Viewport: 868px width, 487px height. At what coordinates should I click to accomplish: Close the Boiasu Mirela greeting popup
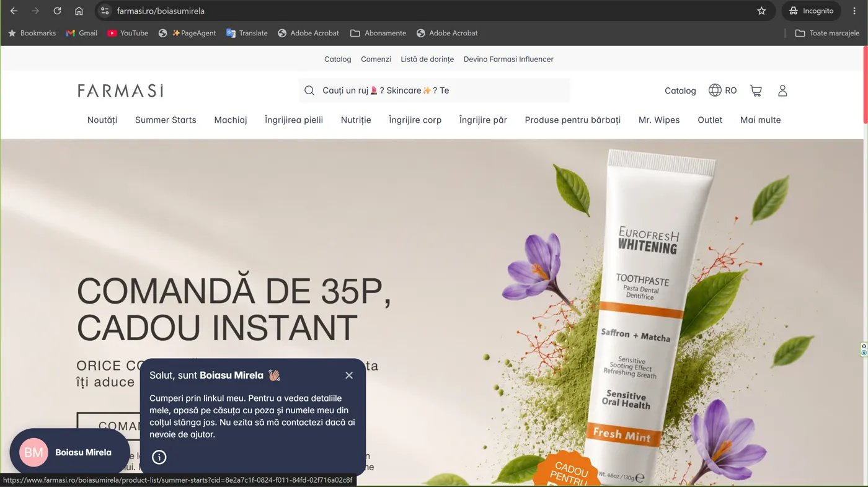coord(349,375)
